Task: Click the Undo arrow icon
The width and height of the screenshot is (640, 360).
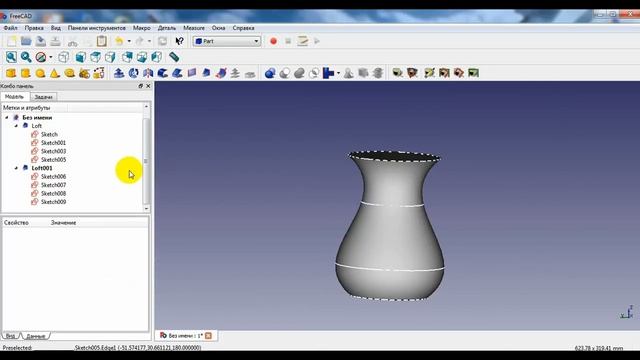Action: tap(119, 41)
